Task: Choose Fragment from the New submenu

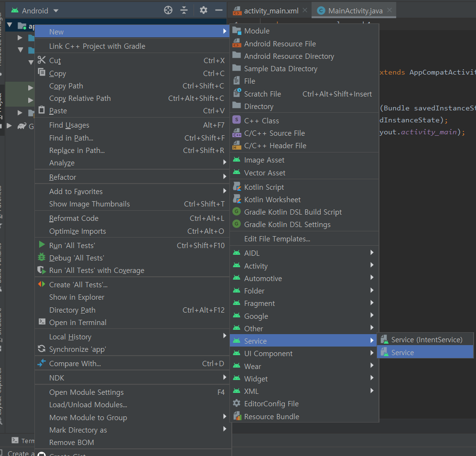Action: click(x=304, y=304)
